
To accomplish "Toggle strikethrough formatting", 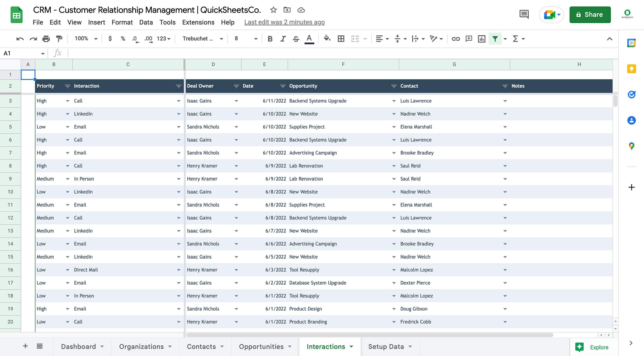I will click(x=296, y=38).
